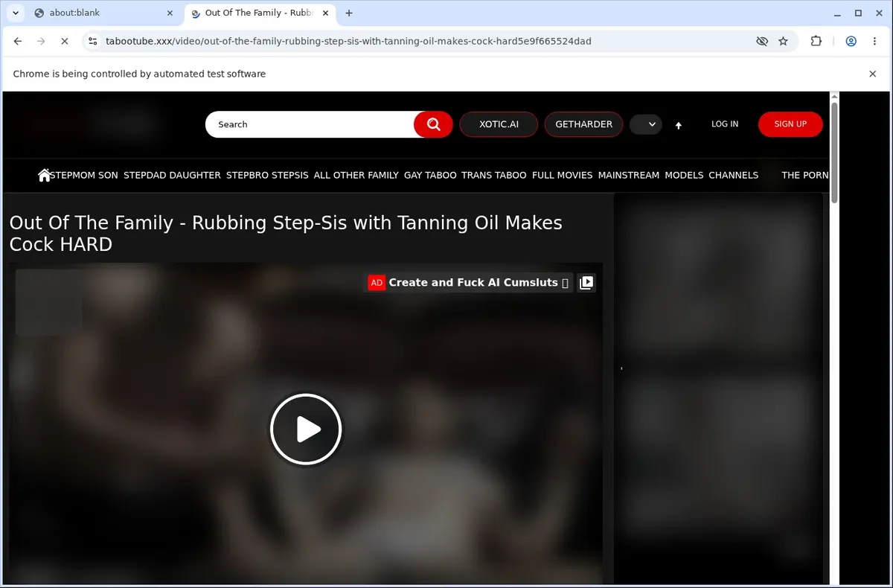The width and height of the screenshot is (893, 588).
Task: Open the Chrome three-dot menu
Action: point(874,42)
